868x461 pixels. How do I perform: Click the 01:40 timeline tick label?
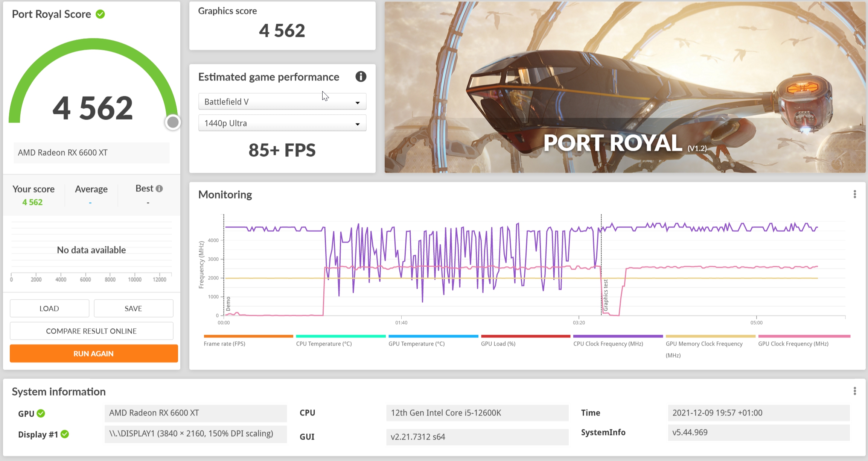tap(401, 323)
